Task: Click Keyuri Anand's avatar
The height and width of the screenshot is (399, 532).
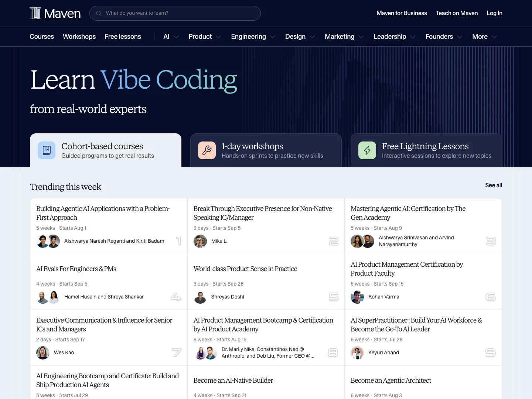Action: tap(357, 353)
